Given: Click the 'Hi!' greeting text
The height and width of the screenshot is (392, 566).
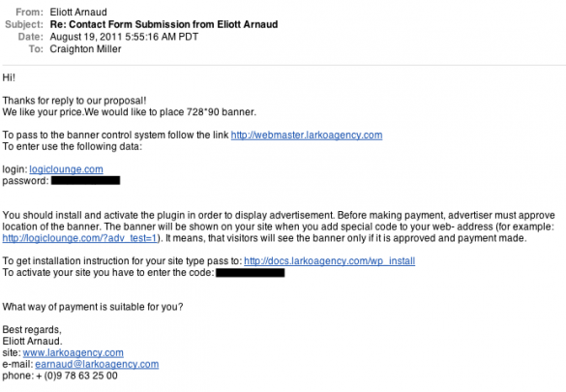Looking at the screenshot, I should click(x=9, y=77).
